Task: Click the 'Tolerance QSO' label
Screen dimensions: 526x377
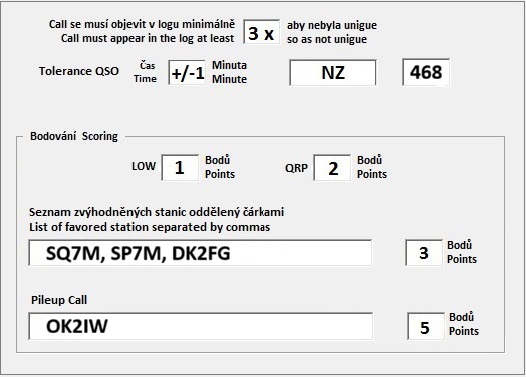Action: point(78,71)
